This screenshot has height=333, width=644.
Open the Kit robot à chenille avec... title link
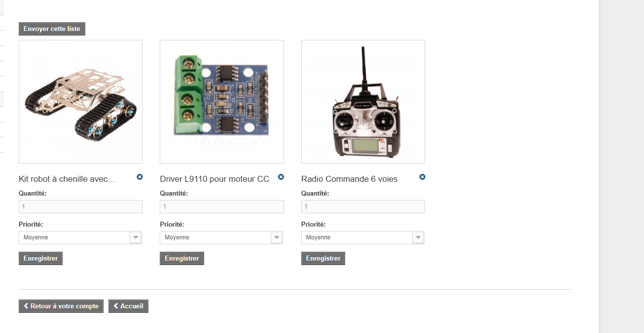(67, 179)
